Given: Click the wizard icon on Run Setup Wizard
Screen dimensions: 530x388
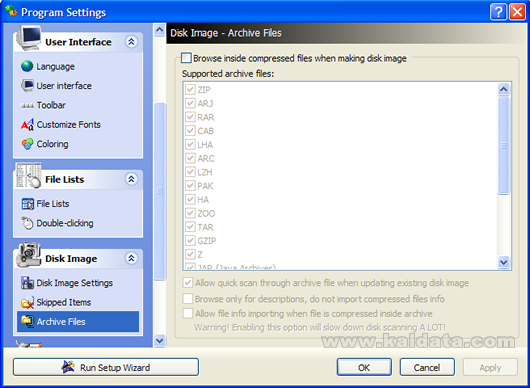Looking at the screenshot, I should pyautogui.click(x=68, y=367).
